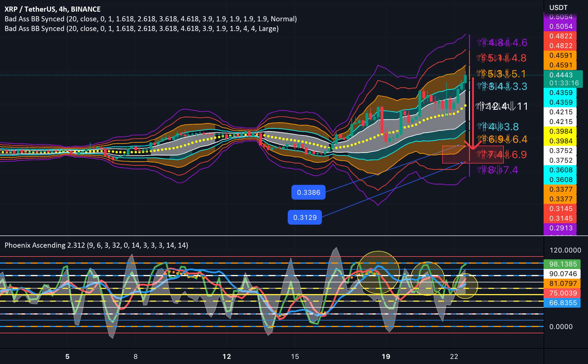Click the XRP / TetherUS, 4h, BINANCE title
This screenshot has width=588, height=364.
(53, 9)
